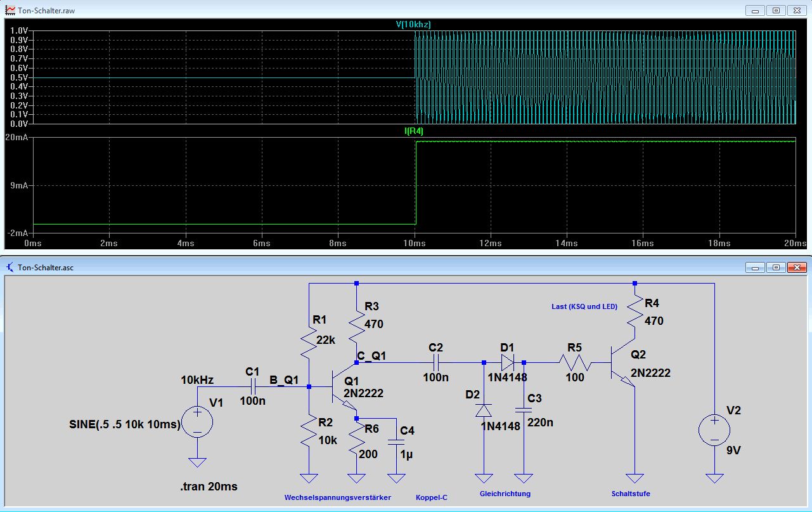Maximize the Ton-Schalter.raw waveform window
The width and height of the screenshot is (812, 512).
pos(775,11)
